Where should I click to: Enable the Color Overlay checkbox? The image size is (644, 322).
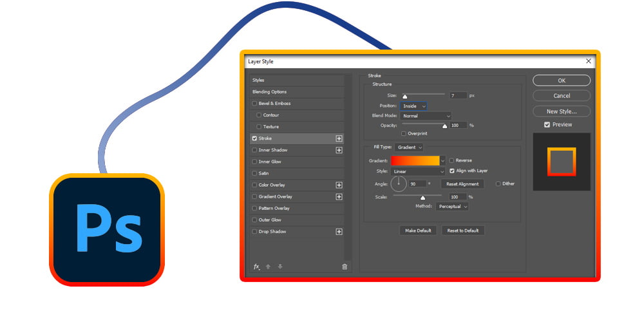pos(254,185)
